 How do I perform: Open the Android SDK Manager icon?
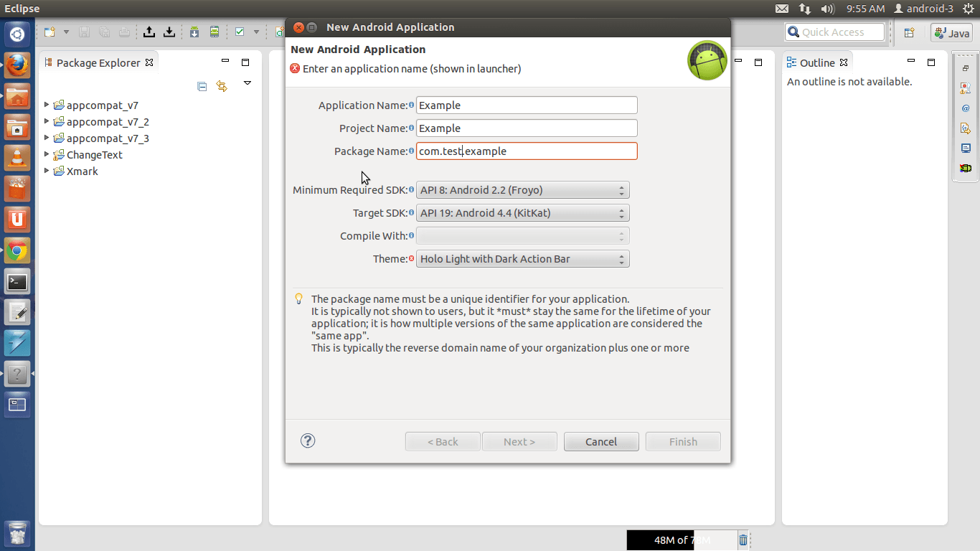pos(194,32)
